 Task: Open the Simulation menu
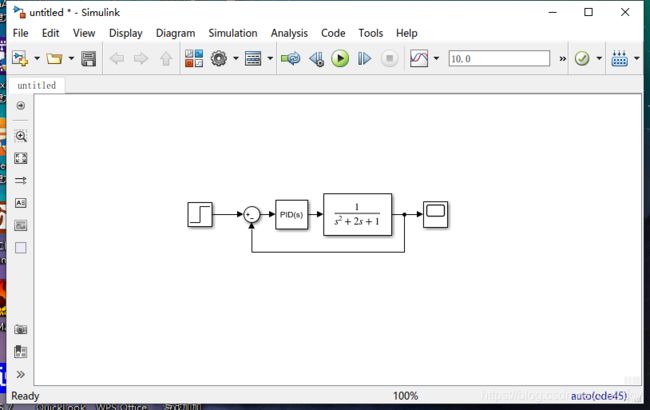(x=233, y=33)
